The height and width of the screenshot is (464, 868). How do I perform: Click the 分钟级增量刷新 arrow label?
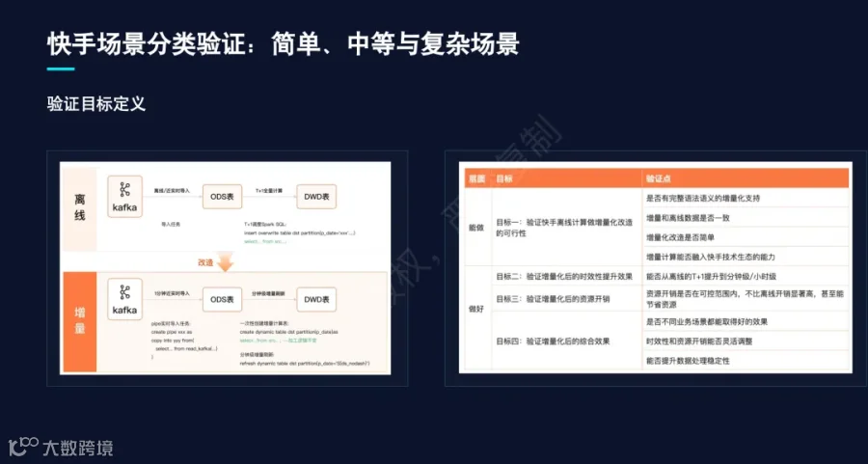pos(268,293)
